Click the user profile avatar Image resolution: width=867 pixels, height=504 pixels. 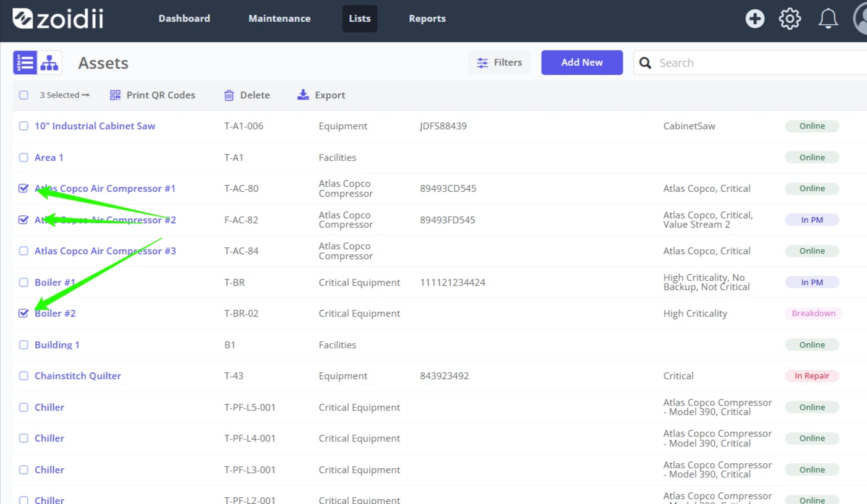pos(860,19)
